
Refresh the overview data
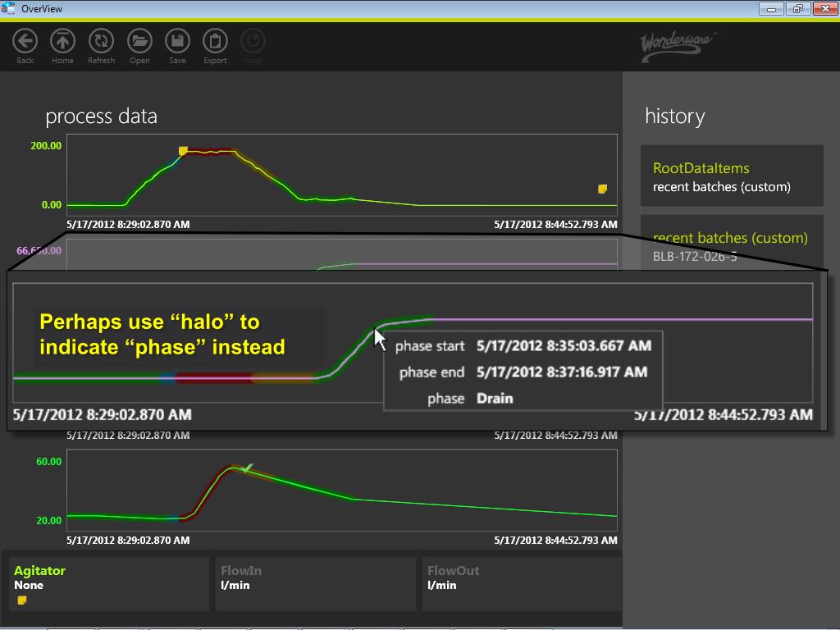click(101, 41)
